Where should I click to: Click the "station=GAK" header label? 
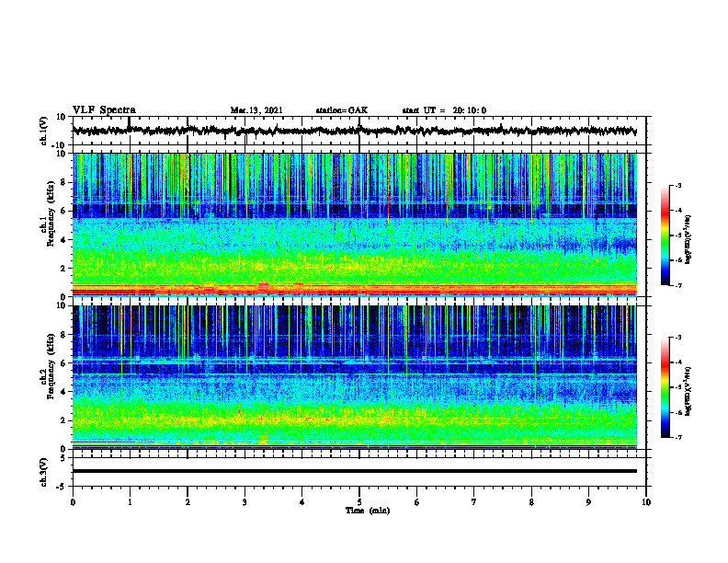[342, 110]
